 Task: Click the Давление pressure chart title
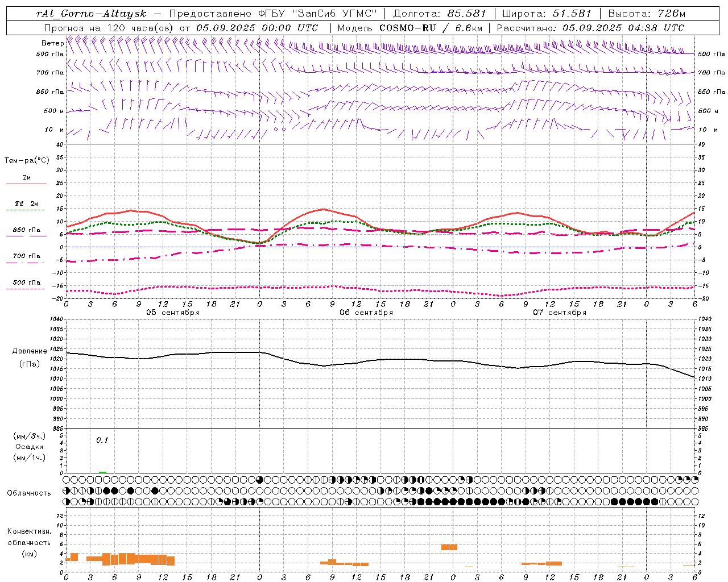coord(30,351)
